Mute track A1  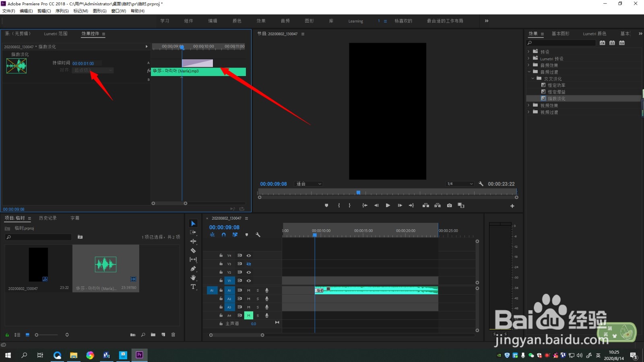[249, 290]
